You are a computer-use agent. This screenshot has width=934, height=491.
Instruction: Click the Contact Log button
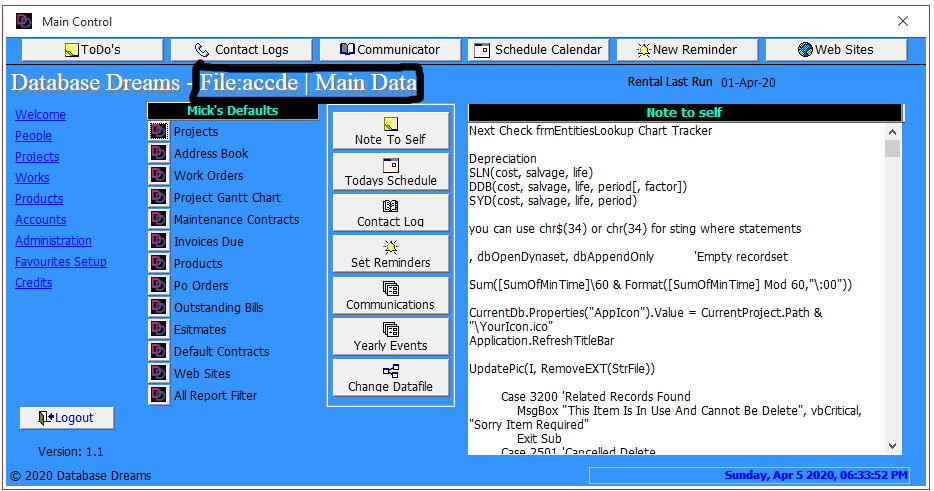[x=391, y=213]
